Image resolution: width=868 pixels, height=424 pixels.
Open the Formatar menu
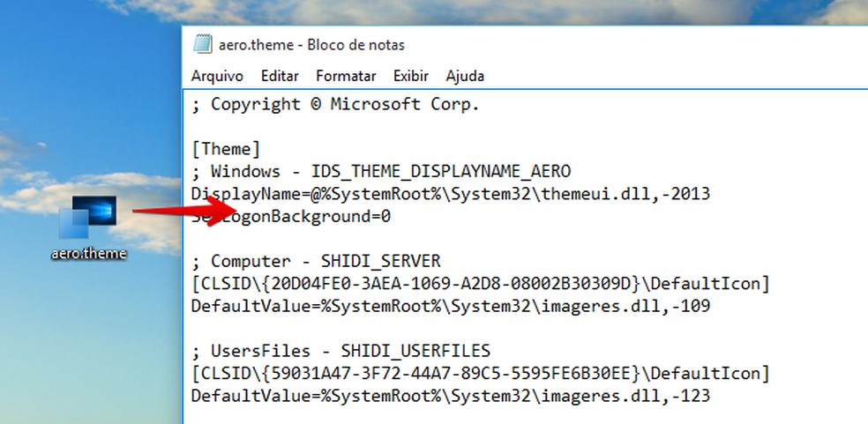[346, 76]
